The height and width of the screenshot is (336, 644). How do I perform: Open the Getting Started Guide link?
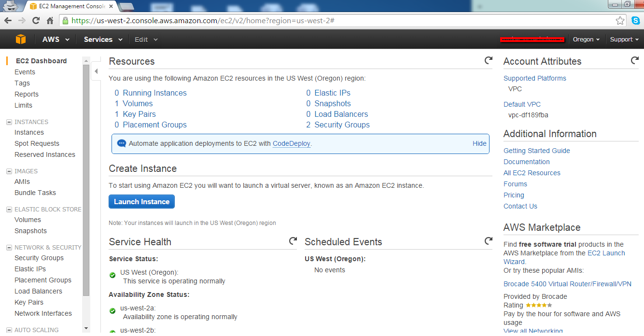[537, 151]
